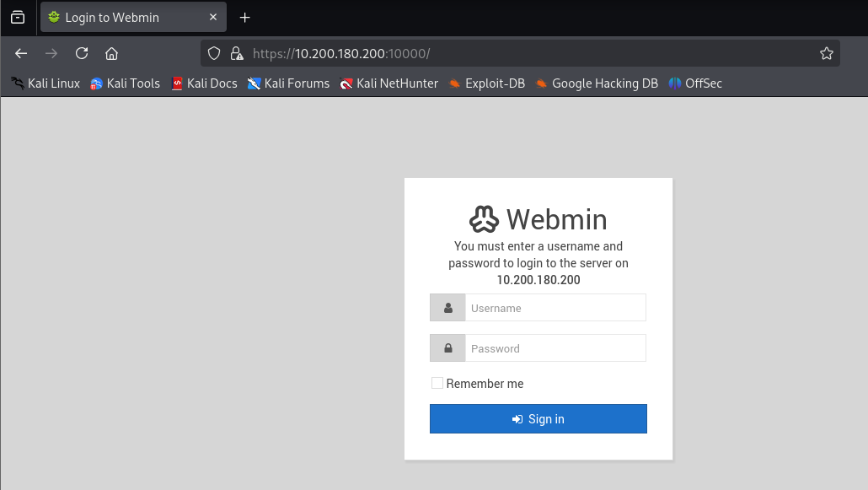Close the Login to Webmin tab

213,18
